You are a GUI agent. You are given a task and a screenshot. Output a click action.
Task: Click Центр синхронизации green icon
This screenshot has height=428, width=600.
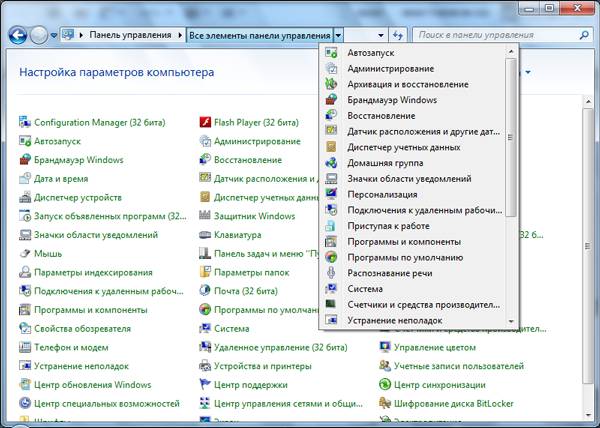385,384
